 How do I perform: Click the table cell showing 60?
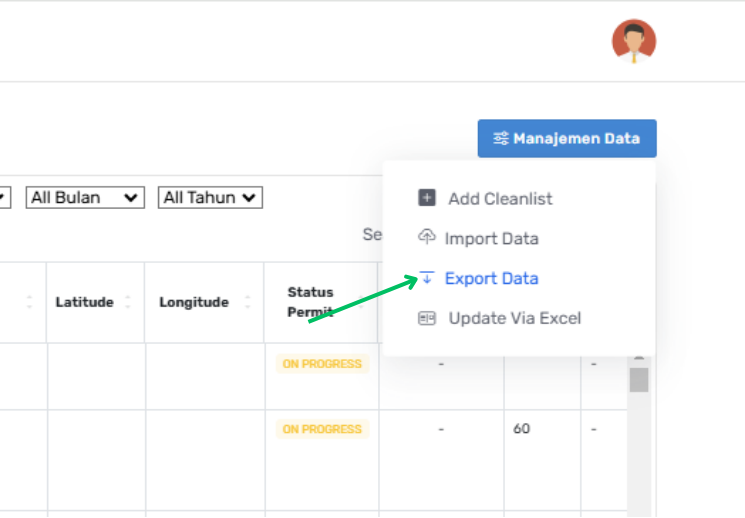[x=521, y=429]
